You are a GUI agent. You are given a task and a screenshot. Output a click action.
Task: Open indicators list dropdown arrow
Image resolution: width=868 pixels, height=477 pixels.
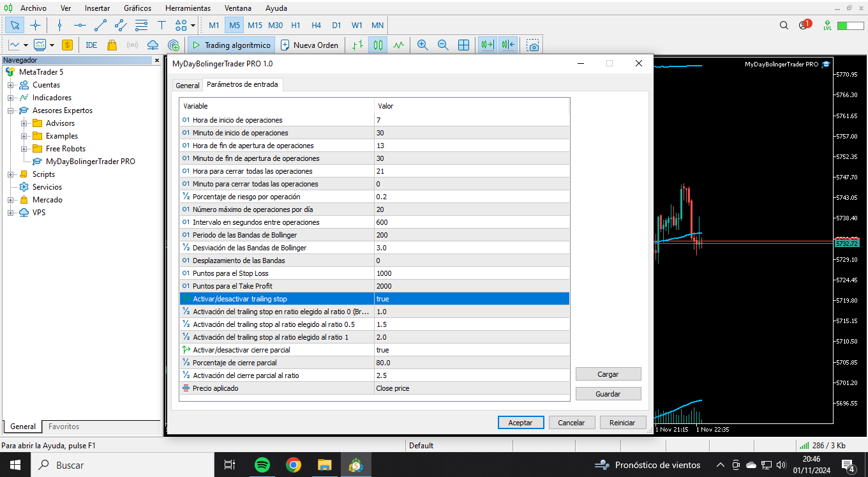click(x=52, y=45)
